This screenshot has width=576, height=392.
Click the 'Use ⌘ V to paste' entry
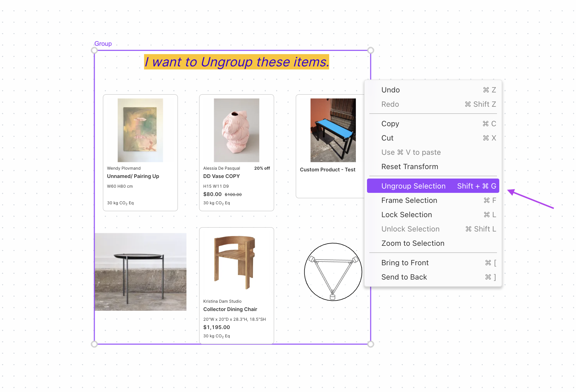[x=433, y=152]
